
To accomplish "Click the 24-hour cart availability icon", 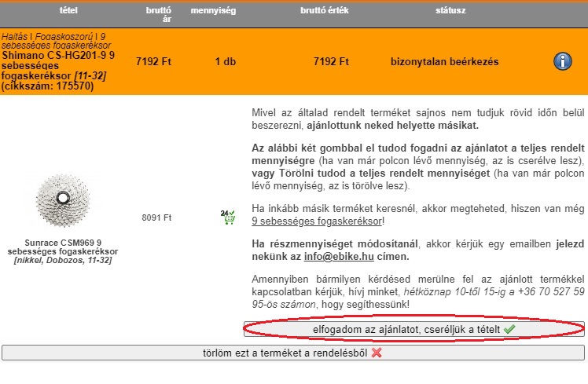I will click(x=228, y=218).
